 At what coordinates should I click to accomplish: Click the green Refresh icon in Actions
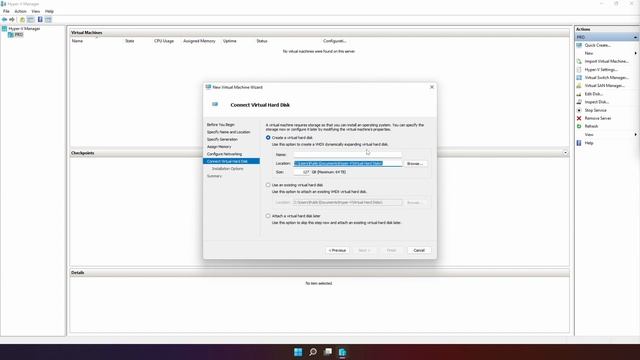[579, 127]
